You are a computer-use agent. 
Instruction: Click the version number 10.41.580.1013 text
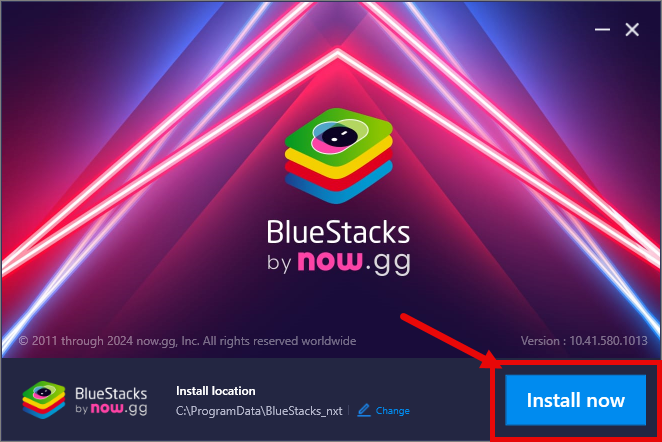[608, 341]
